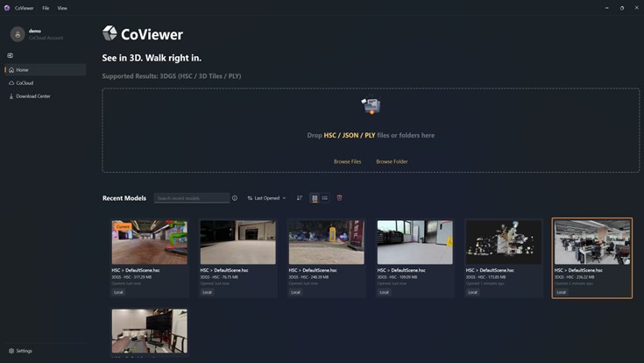Click the Browse Files link

point(348,161)
